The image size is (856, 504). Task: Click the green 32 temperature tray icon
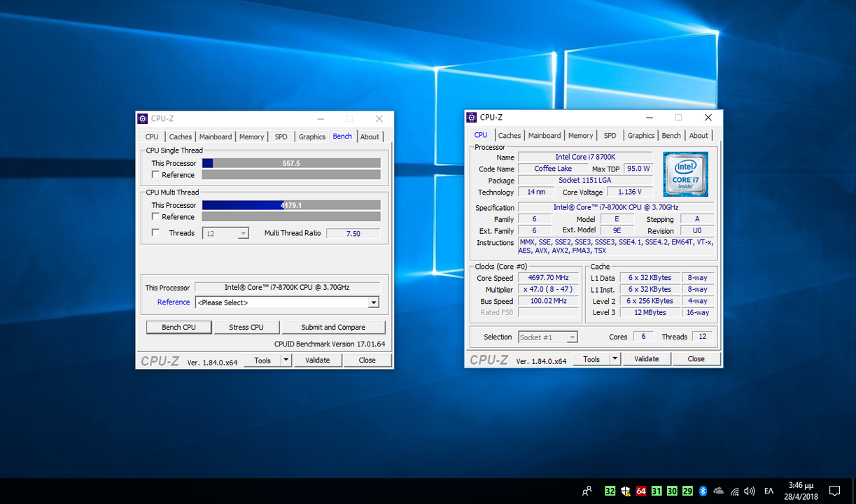click(x=610, y=491)
